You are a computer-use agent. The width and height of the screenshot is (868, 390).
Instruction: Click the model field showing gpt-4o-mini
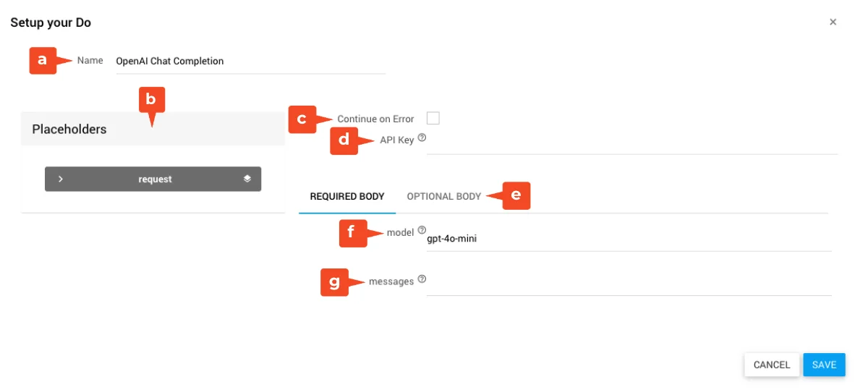pos(628,237)
